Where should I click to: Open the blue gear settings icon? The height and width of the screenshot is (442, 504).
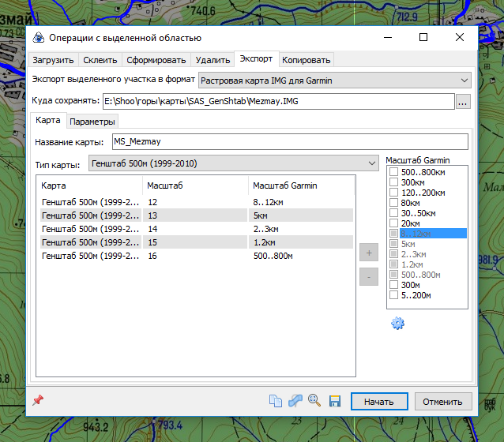(x=397, y=323)
